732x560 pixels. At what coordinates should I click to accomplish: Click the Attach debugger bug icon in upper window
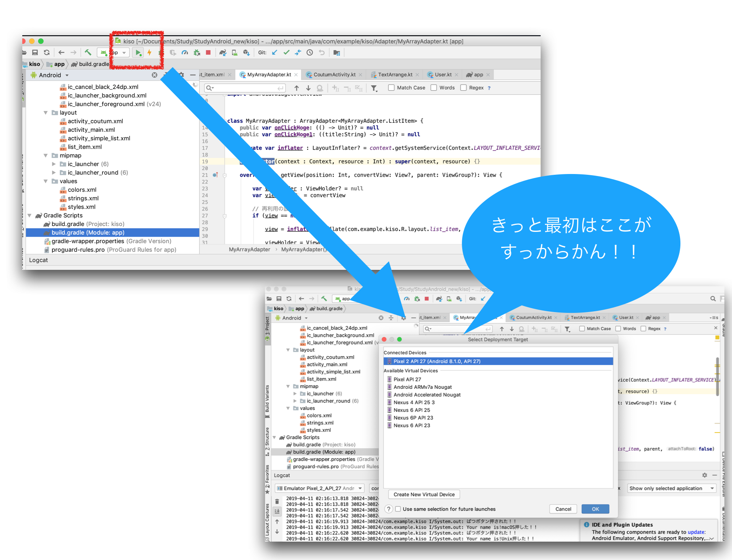pyautogui.click(x=196, y=52)
